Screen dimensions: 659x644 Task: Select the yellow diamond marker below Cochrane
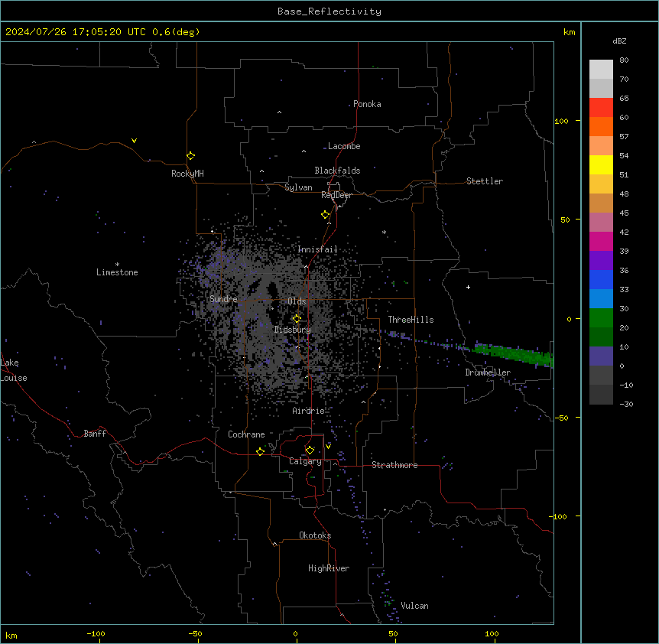260,451
